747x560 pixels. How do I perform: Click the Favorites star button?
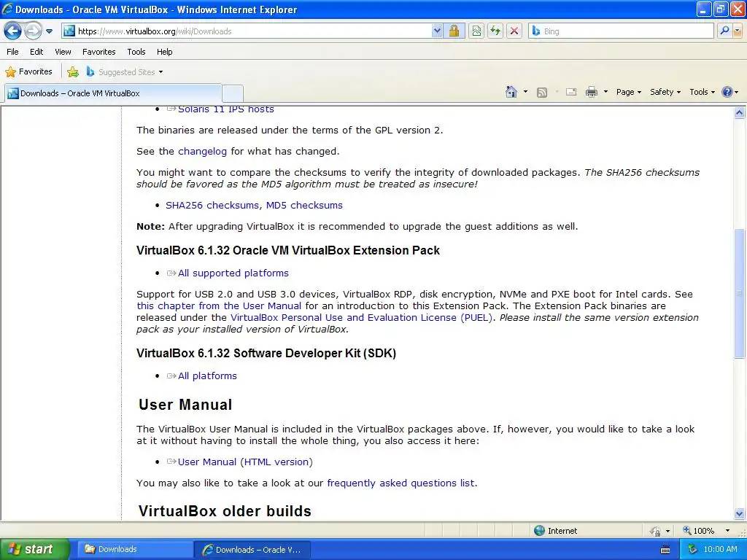[29, 72]
